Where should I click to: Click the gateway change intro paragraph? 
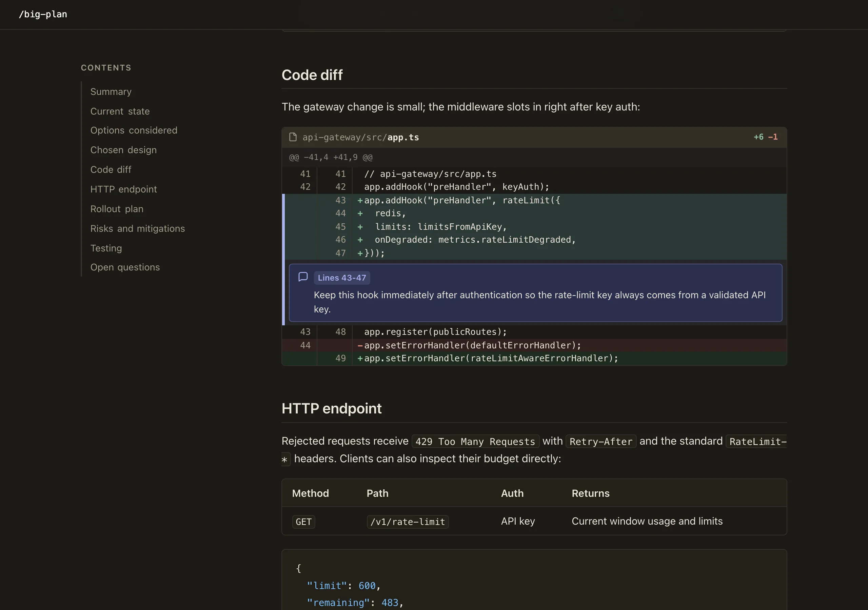click(460, 107)
